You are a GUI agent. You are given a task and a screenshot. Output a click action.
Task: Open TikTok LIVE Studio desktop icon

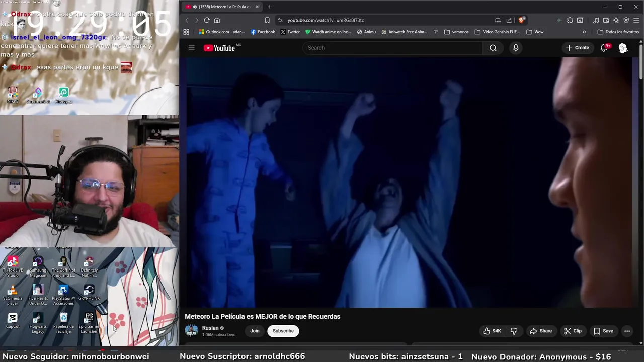13,267
